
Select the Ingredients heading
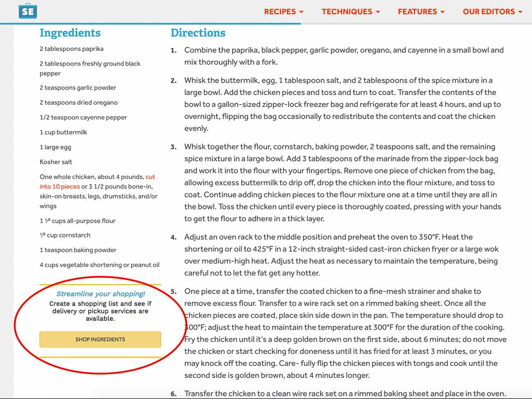pos(70,33)
